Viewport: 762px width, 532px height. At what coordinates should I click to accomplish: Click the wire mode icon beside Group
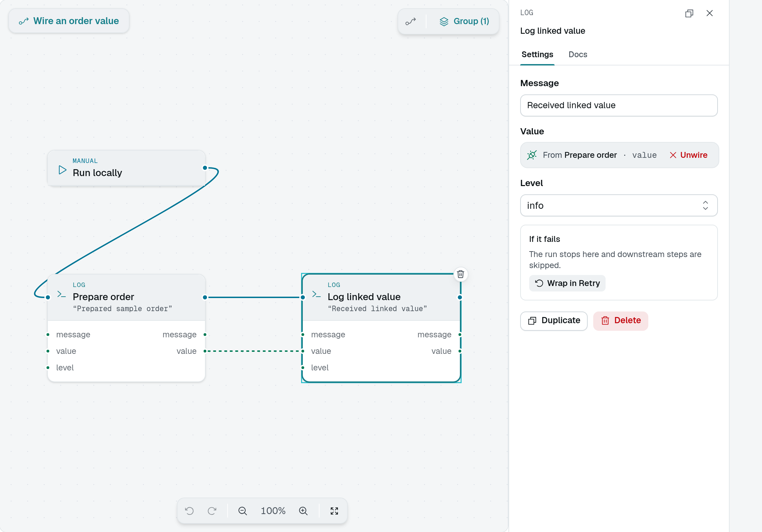pos(411,21)
